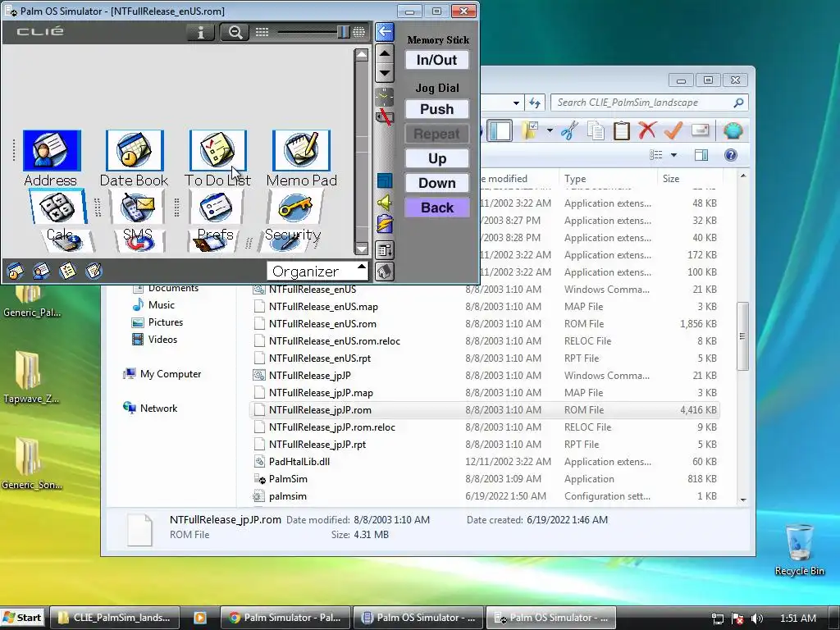This screenshot has width=840, height=630.
Task: Click the Search CLIE_PalmSim_landscape field
Action: (650, 103)
